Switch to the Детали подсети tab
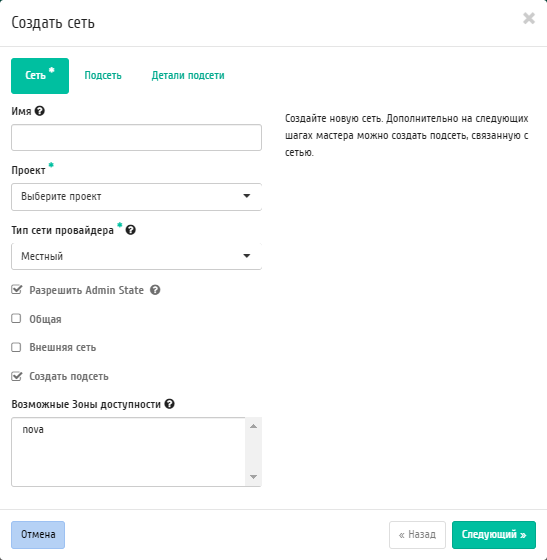547x560 pixels. click(188, 75)
